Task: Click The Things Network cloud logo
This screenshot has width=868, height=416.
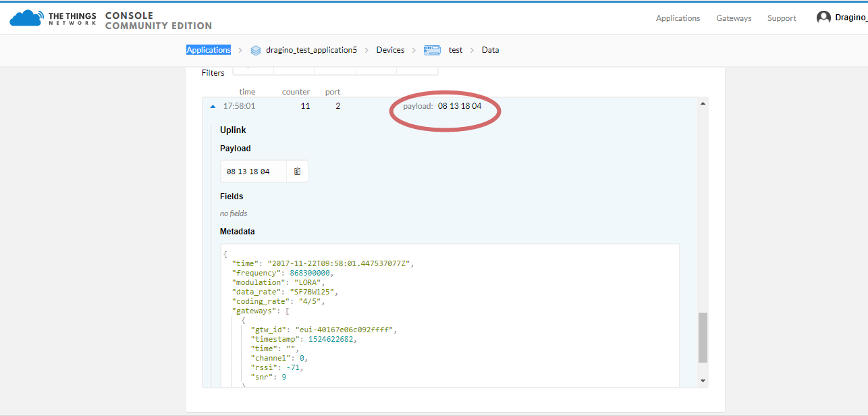Action: click(x=26, y=18)
